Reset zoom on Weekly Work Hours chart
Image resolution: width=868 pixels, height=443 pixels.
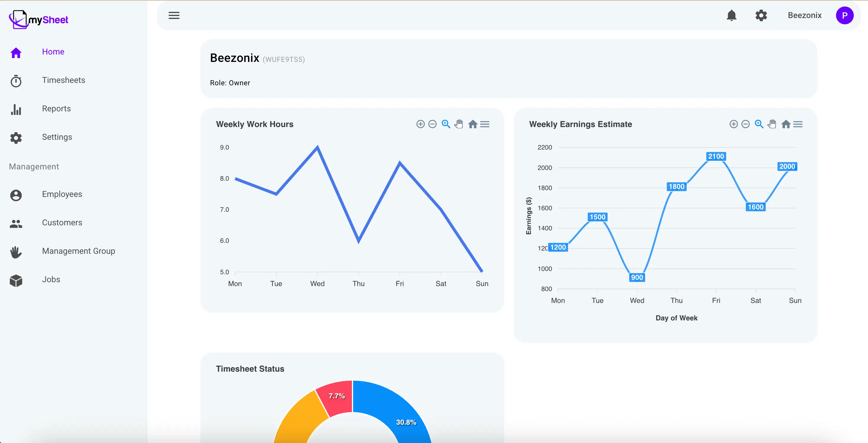[473, 124]
